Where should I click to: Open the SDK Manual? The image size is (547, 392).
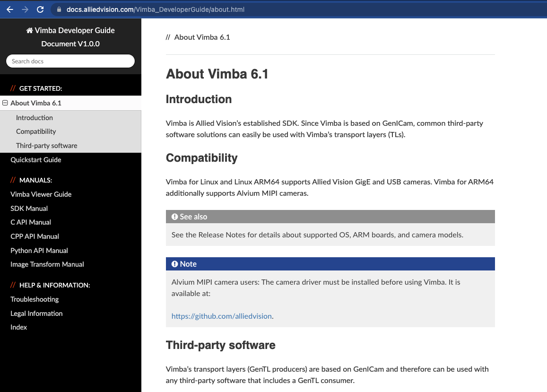(x=29, y=209)
